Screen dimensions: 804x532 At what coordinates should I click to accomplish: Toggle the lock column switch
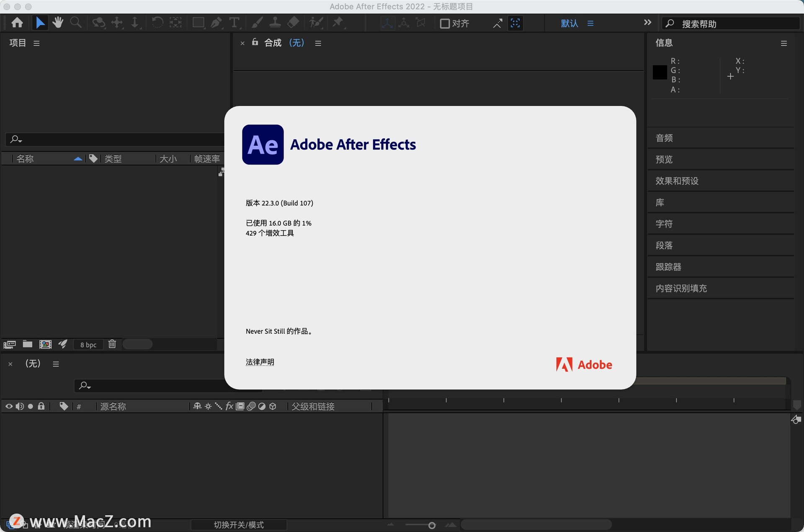coord(41,406)
